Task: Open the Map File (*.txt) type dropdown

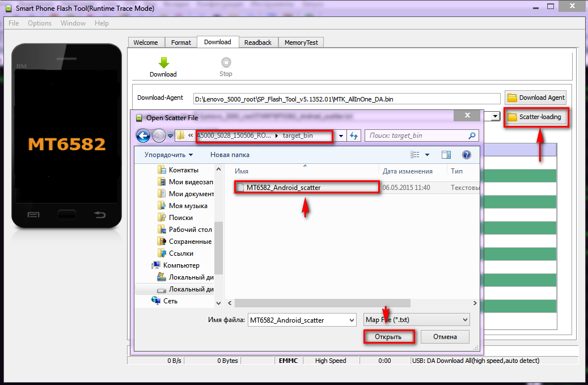Action: pos(416,320)
